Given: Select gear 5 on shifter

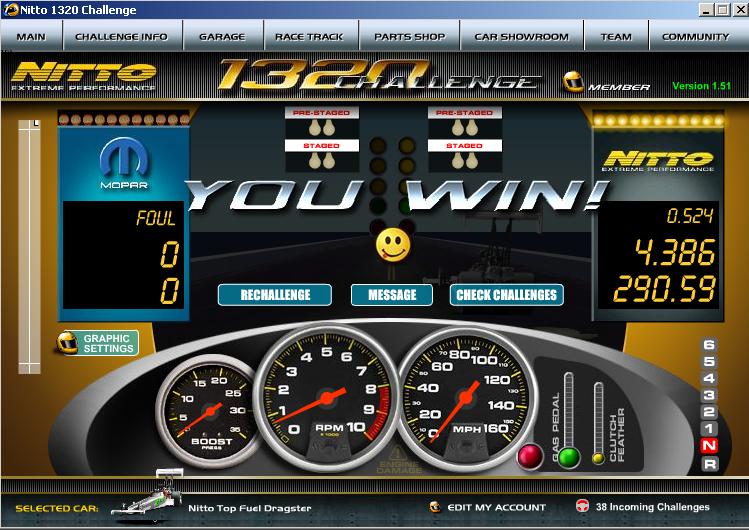Looking at the screenshot, I should 709,361.
